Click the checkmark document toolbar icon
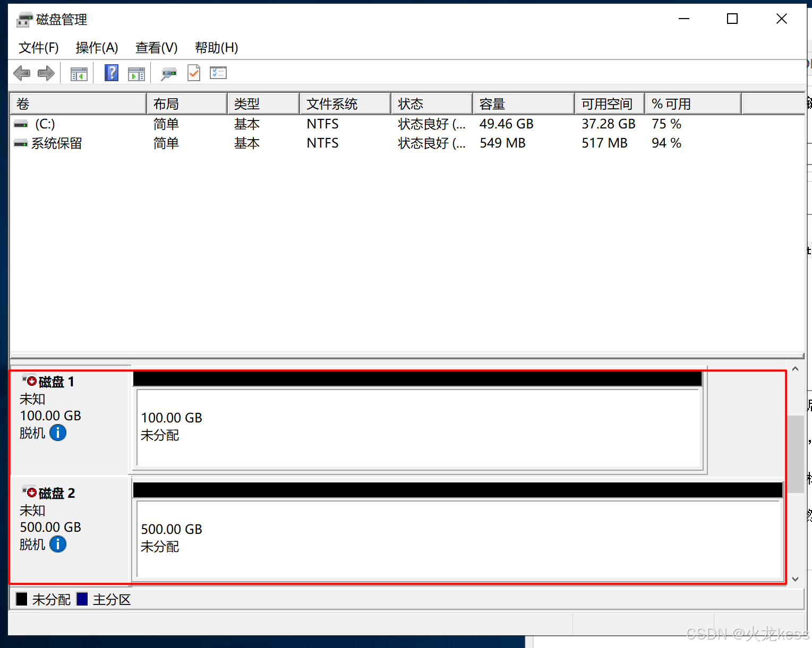Viewport: 812px width, 648px height. [x=194, y=73]
